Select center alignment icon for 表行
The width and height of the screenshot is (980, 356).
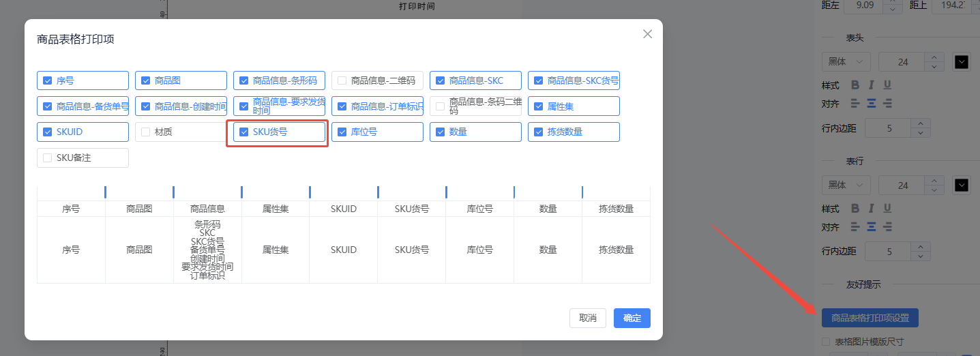pyautogui.click(x=871, y=227)
